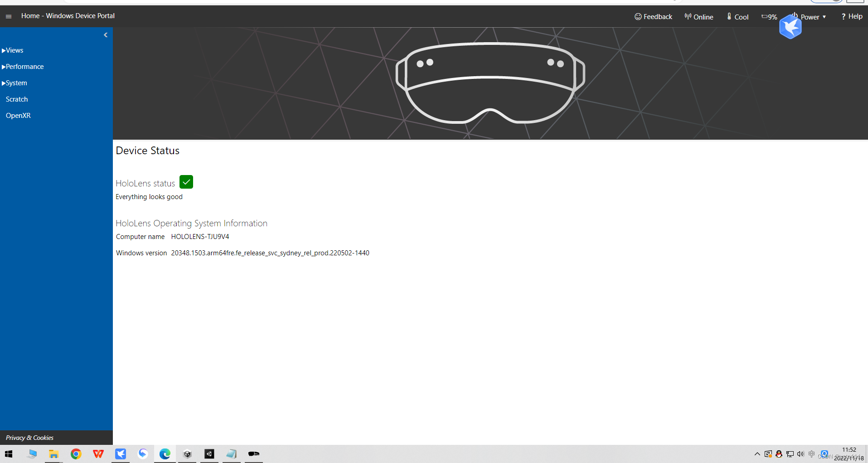Open the Privacy & Cookies link

[29, 437]
